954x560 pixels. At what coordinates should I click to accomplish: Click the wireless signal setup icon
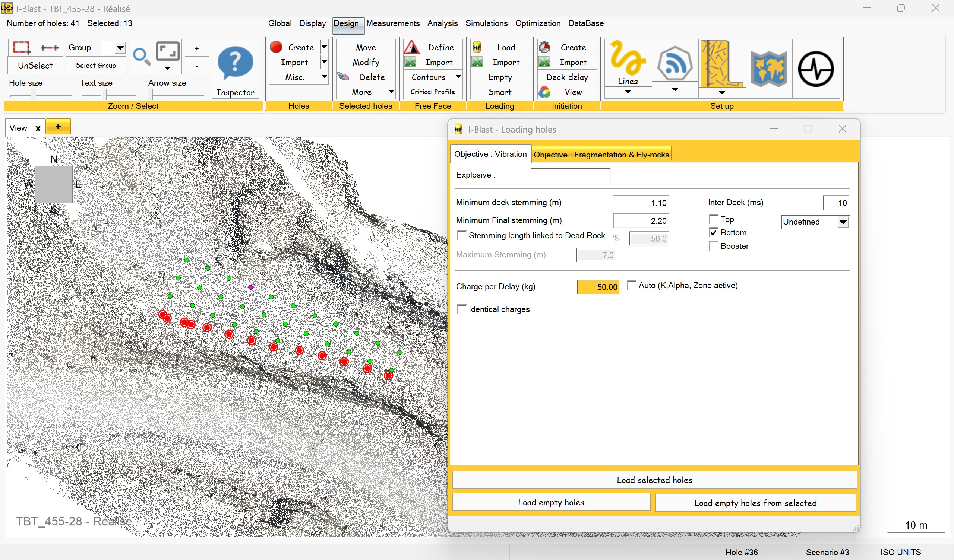674,63
